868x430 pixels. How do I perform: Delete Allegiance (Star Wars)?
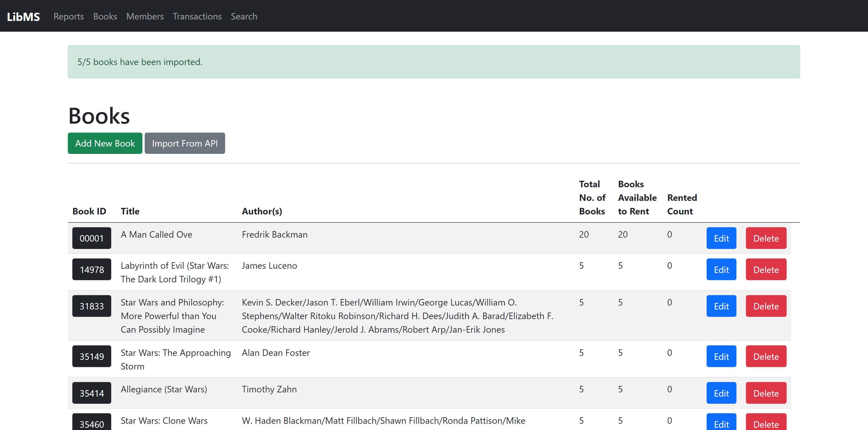[765, 393]
